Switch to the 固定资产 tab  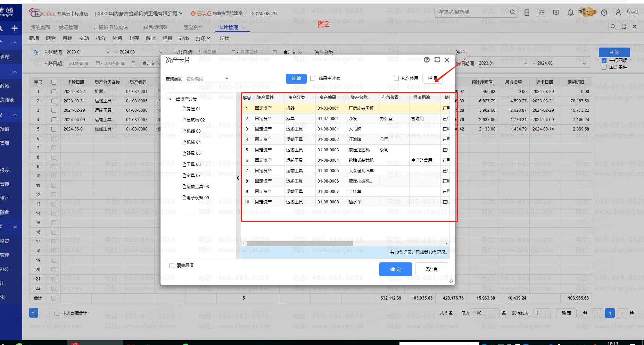tap(193, 27)
